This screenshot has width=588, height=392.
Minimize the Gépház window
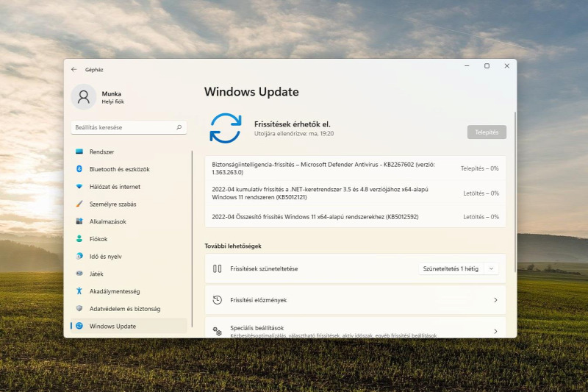tap(467, 66)
